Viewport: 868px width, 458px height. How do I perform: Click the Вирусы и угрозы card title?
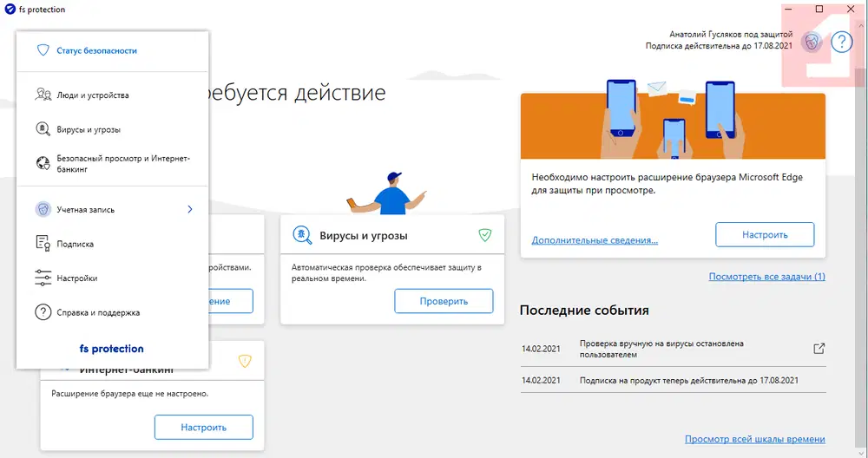click(363, 236)
